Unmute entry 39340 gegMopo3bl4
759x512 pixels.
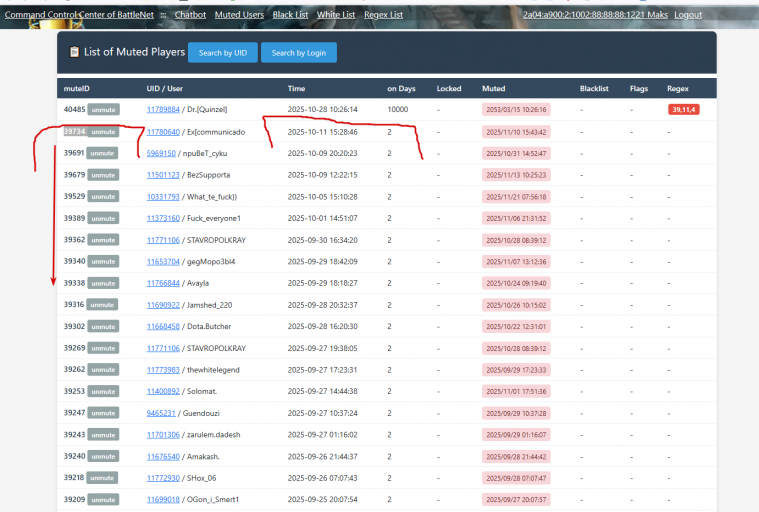pos(104,261)
